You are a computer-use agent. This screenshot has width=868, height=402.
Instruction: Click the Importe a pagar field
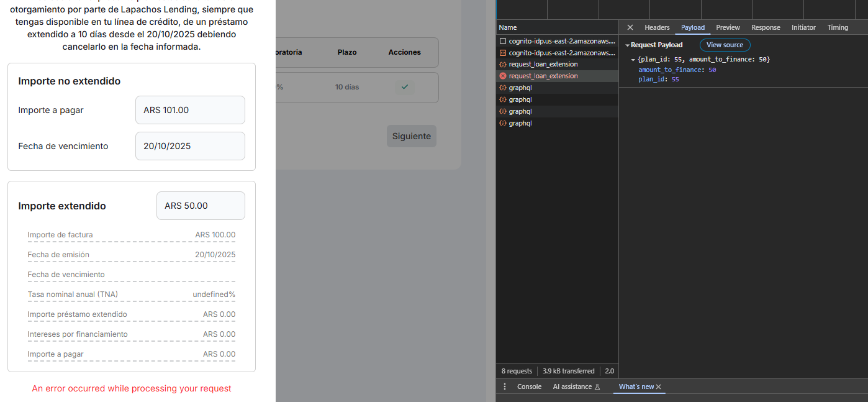tap(190, 110)
